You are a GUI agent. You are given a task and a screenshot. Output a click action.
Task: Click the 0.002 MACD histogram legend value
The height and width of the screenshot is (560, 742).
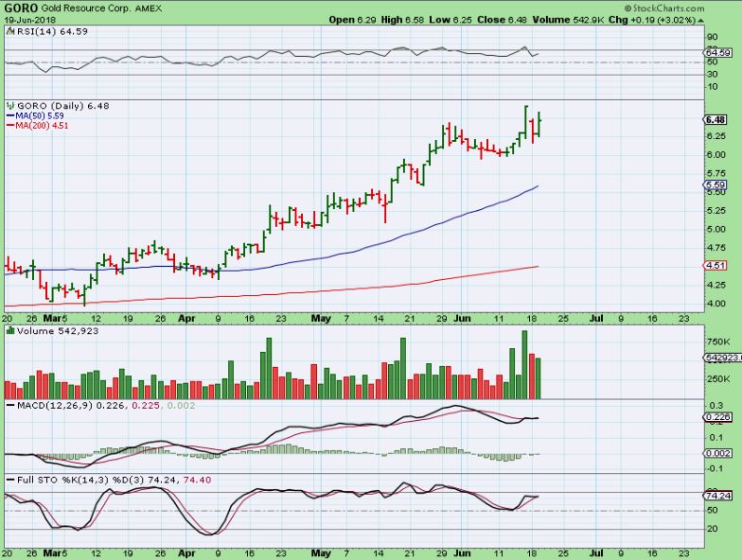pos(182,406)
